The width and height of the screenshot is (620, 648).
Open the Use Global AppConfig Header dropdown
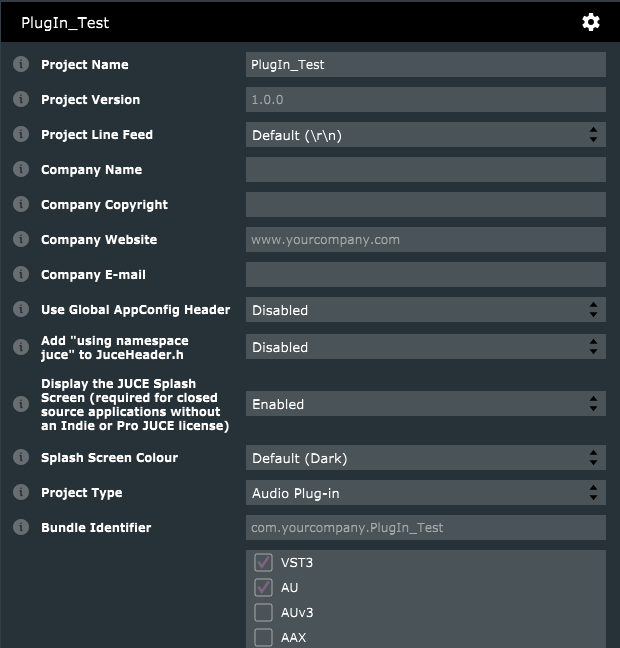point(425,310)
